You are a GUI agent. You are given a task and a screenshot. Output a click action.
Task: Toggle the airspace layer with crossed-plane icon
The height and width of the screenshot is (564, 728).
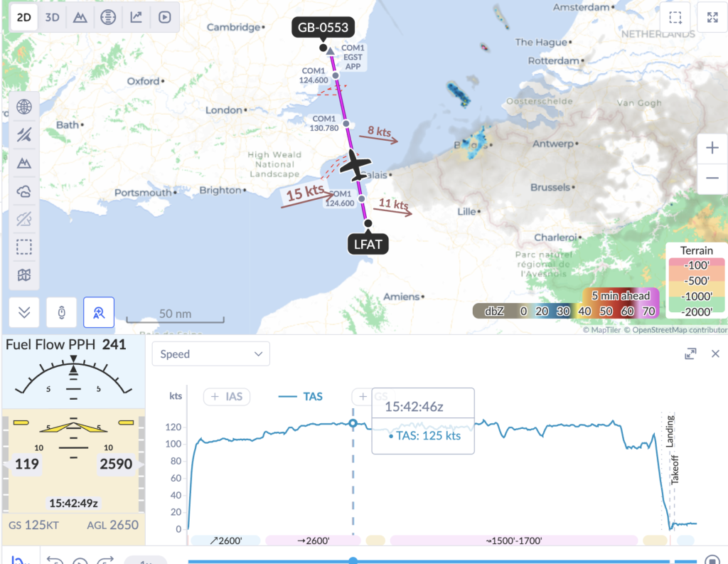point(24,134)
